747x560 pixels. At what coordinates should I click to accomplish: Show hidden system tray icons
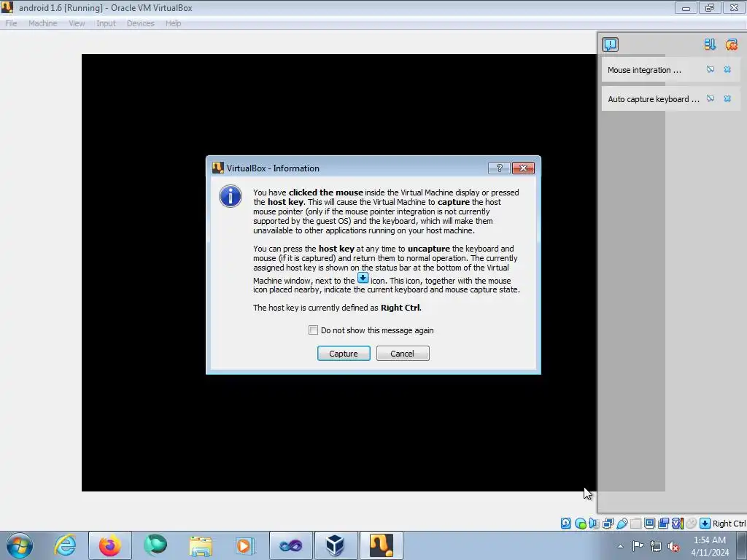pyautogui.click(x=620, y=546)
